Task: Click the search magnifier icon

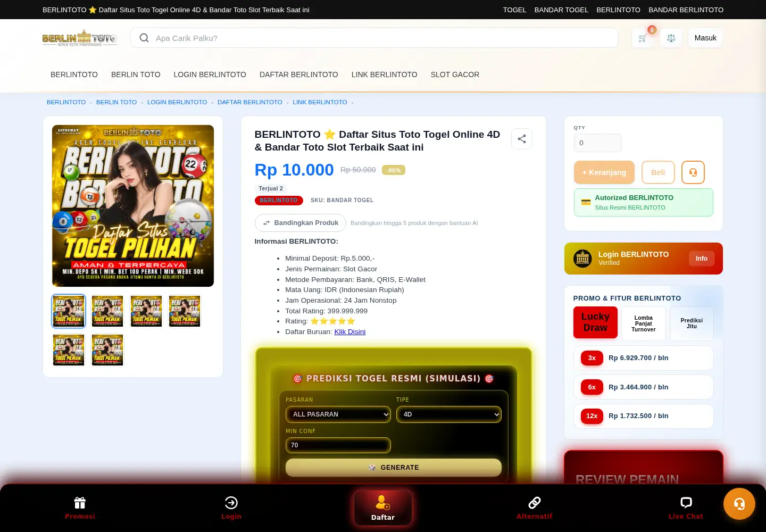Action: click(144, 38)
